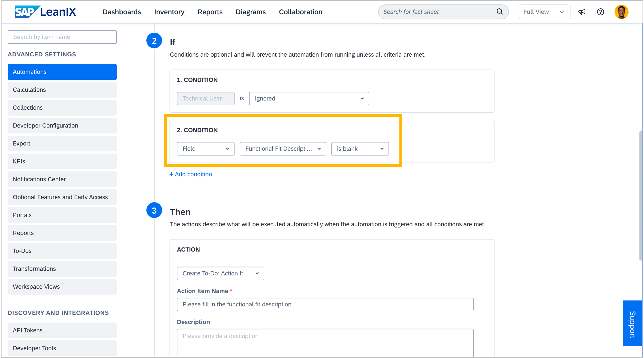Open the Collaboration menu
This screenshot has width=644, height=358.
tap(300, 12)
